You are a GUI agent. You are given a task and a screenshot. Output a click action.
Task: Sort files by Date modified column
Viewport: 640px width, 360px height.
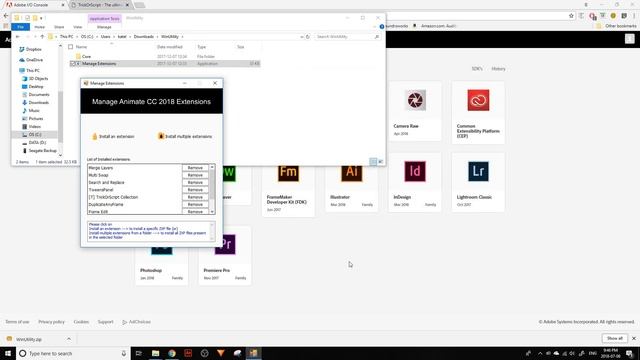tap(169, 47)
